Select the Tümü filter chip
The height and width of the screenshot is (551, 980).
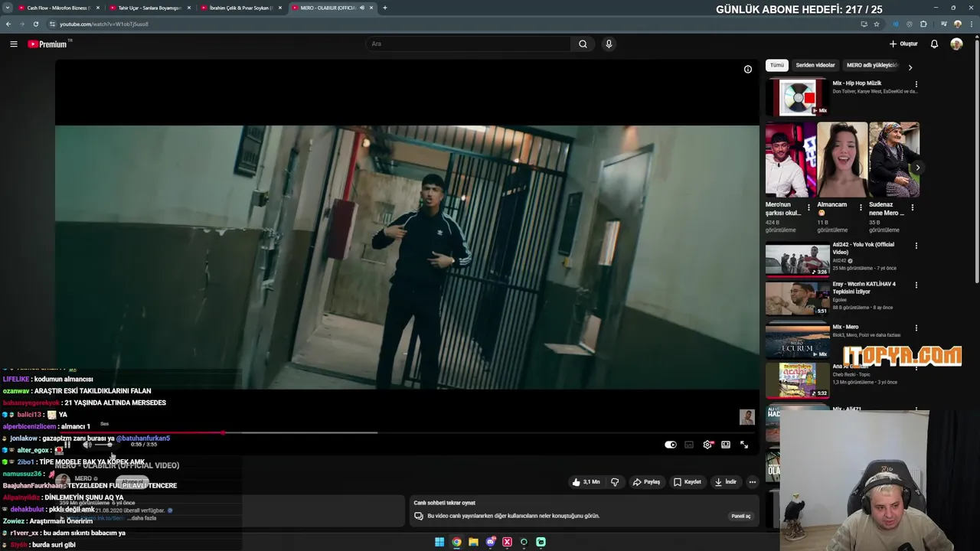tap(777, 65)
